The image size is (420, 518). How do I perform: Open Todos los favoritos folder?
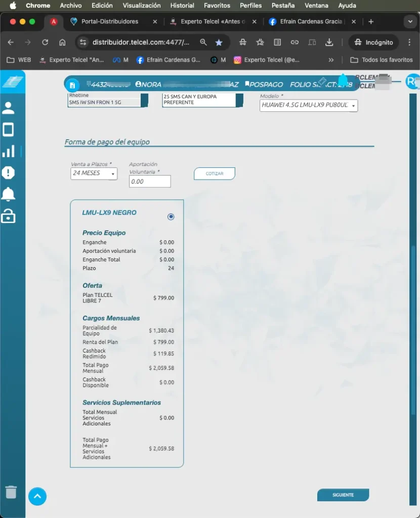(382, 60)
